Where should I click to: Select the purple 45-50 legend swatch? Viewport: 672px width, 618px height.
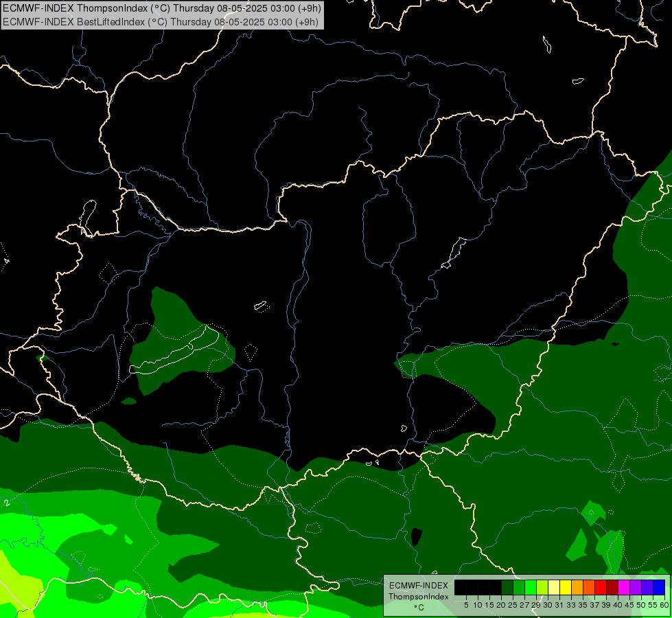(x=636, y=587)
